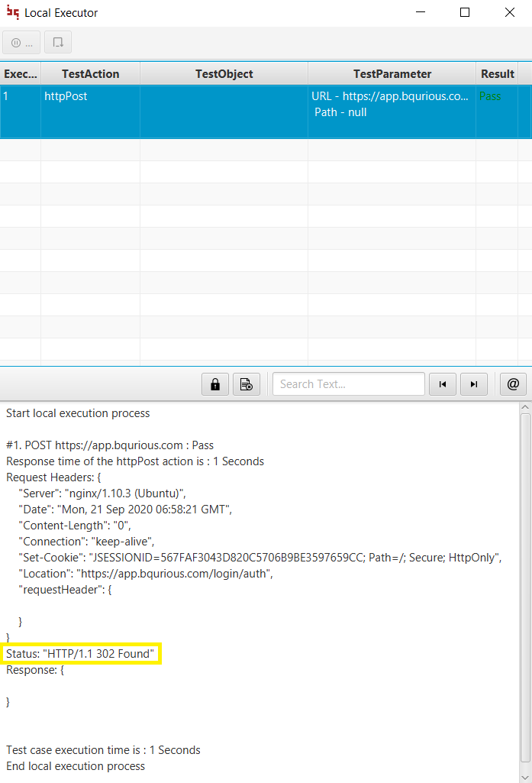The width and height of the screenshot is (532, 783).
Task: Click the @ email log icon
Action: click(513, 384)
